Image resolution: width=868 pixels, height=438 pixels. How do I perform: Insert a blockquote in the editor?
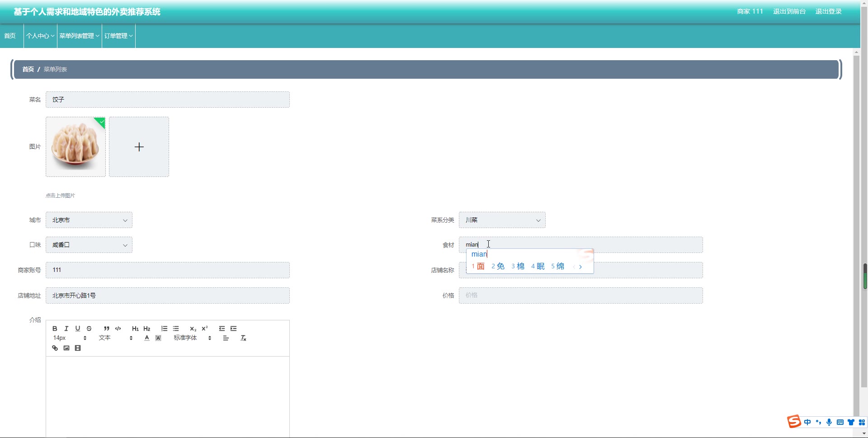point(106,328)
